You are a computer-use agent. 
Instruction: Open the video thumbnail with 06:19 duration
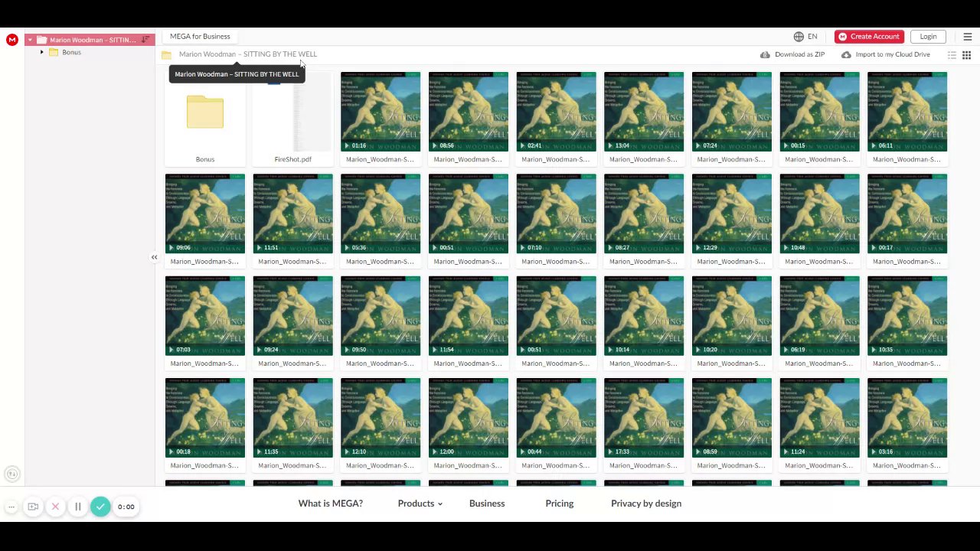tap(819, 321)
